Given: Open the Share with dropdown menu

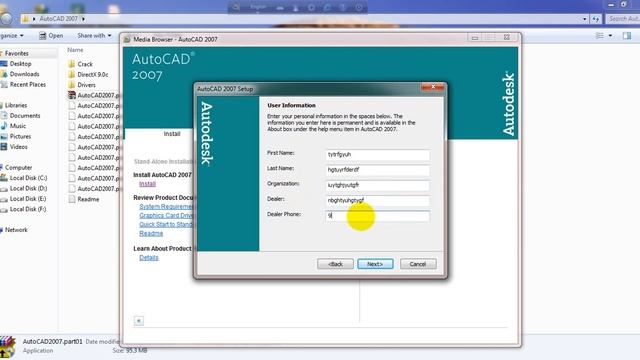Looking at the screenshot, I should point(94,36).
